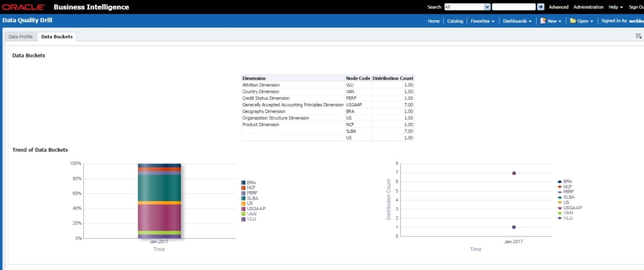This screenshot has width=644, height=270.
Task: Click the SLBA node code cell
Action: coord(358,131)
